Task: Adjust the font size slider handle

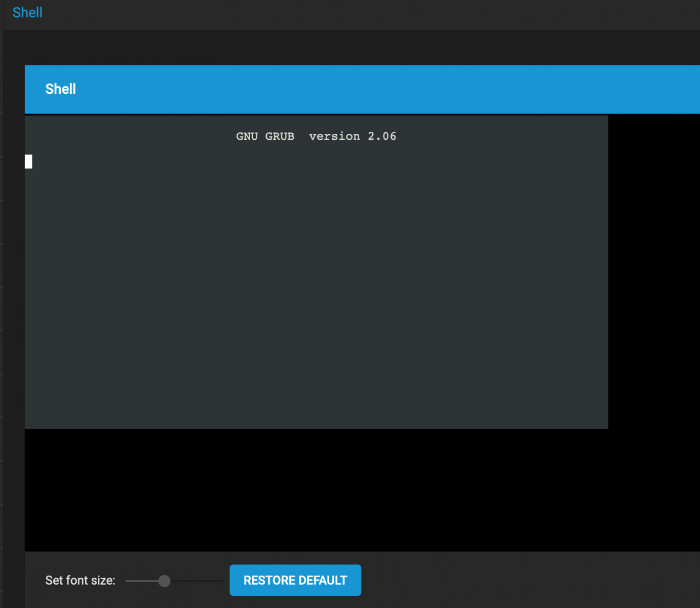Action: 164,581
